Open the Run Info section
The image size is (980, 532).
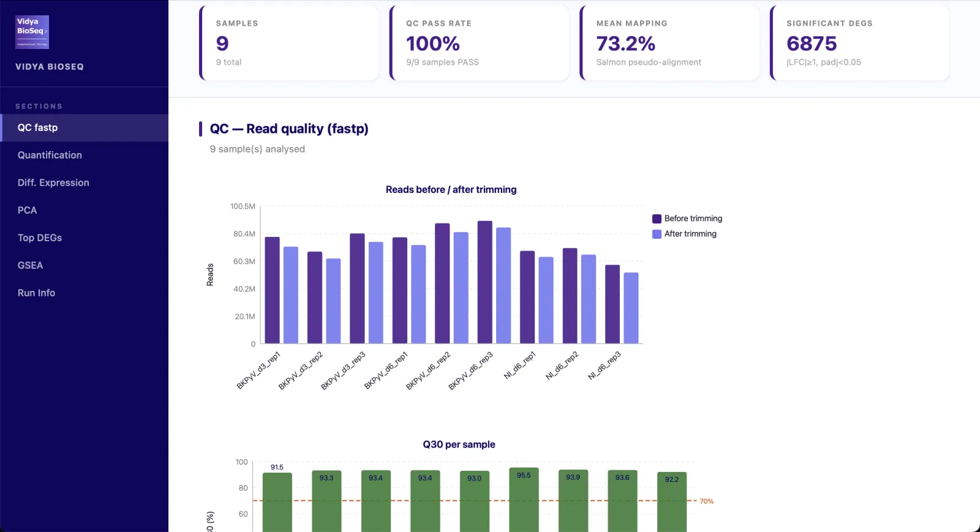click(x=84, y=293)
